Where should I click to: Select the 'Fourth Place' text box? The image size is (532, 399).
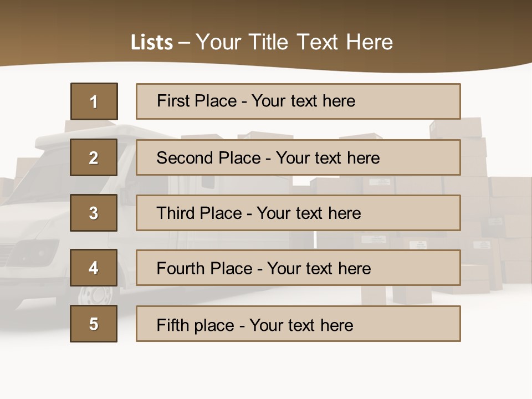298,268
